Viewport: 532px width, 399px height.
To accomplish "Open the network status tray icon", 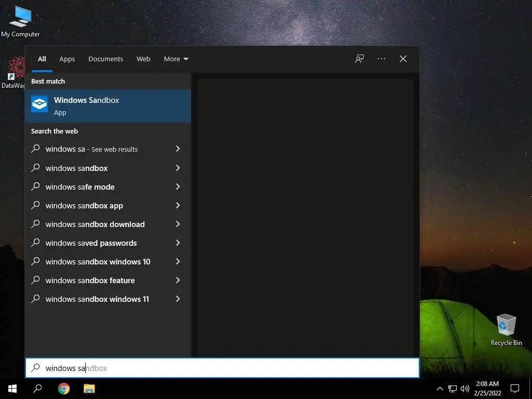I will [x=453, y=389].
